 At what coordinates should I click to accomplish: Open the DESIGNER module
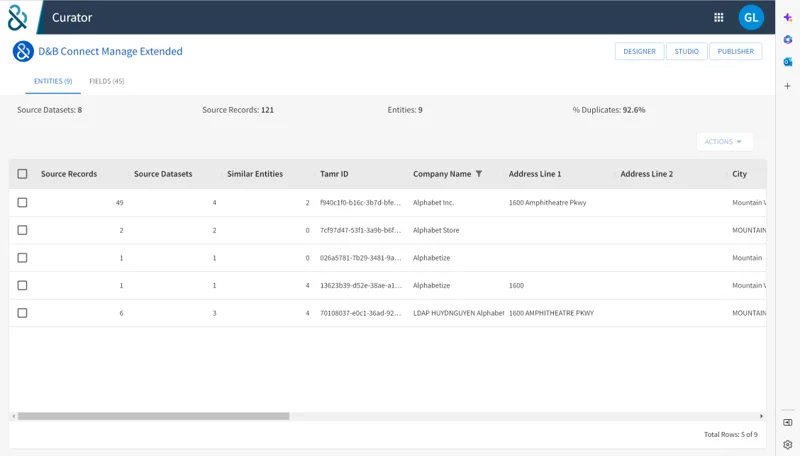pos(639,52)
